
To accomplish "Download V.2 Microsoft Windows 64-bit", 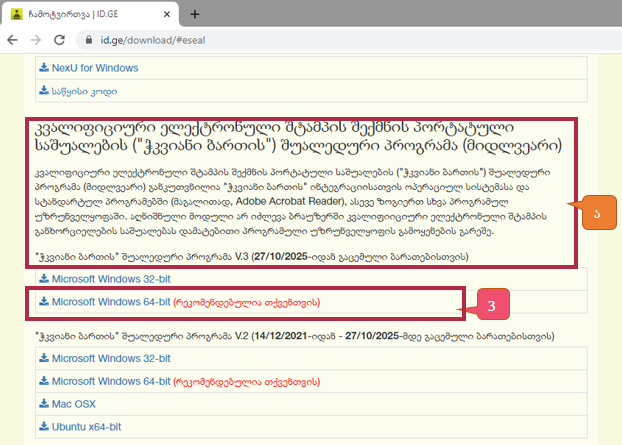I will (x=108, y=380).
